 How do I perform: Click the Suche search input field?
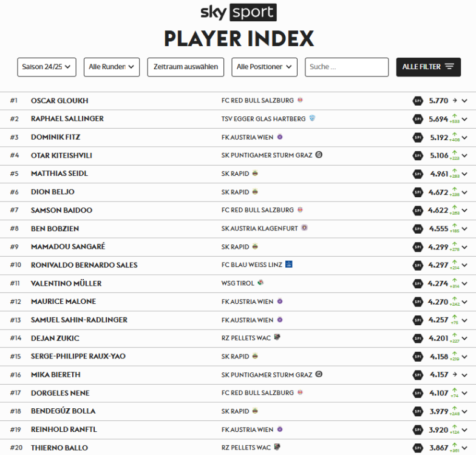click(347, 67)
